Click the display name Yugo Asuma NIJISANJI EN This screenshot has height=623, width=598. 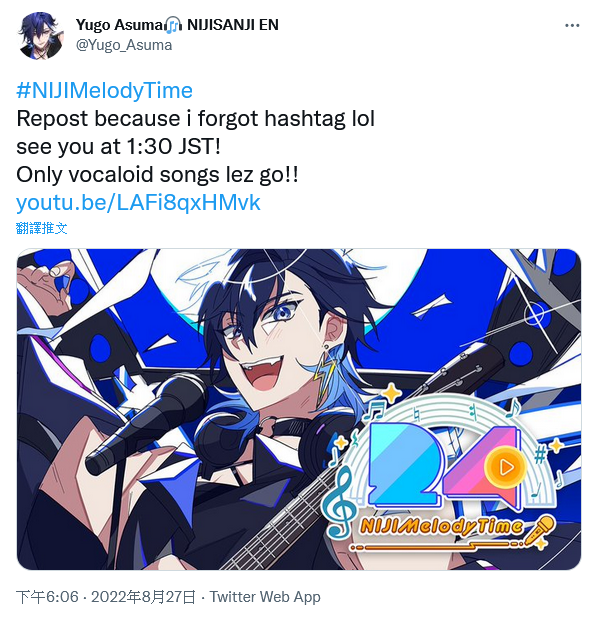click(177, 25)
